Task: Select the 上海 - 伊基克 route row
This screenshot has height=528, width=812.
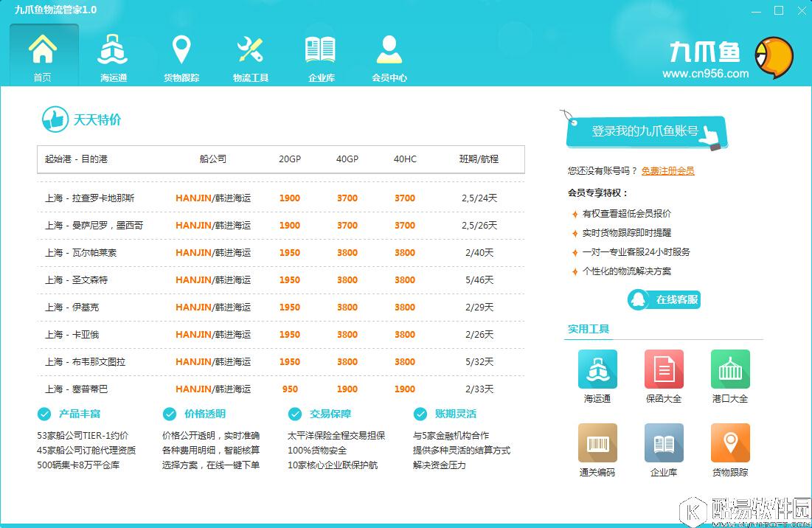Action: point(280,307)
